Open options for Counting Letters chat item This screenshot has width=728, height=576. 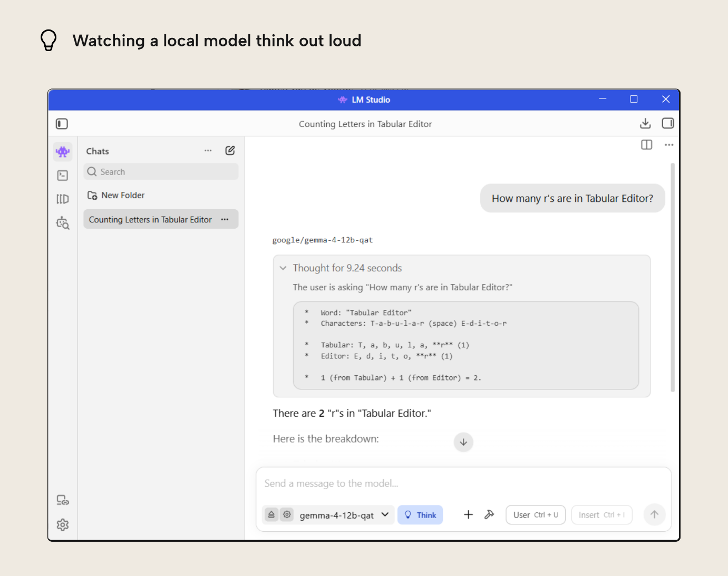click(x=225, y=219)
